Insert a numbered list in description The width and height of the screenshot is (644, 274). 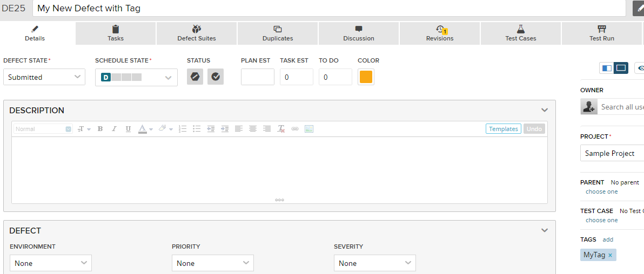183,129
